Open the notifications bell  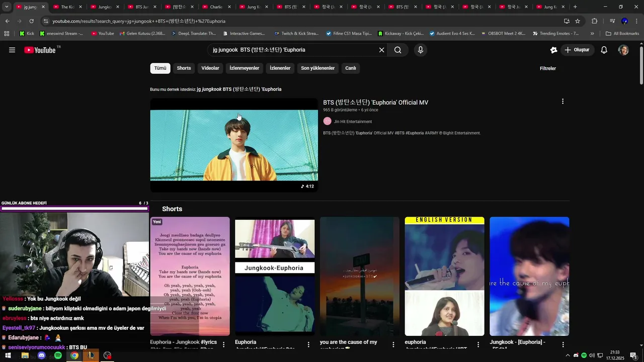tap(604, 50)
